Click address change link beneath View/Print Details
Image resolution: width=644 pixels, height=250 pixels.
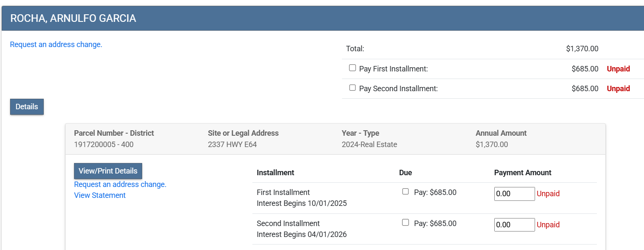point(120,184)
